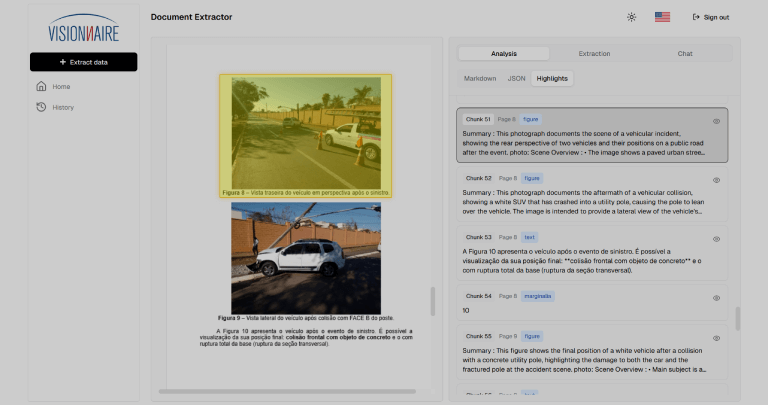Viewport: 768px width, 405px height.
Task: Click the document viewer vertical scrollbar
Action: (x=433, y=300)
